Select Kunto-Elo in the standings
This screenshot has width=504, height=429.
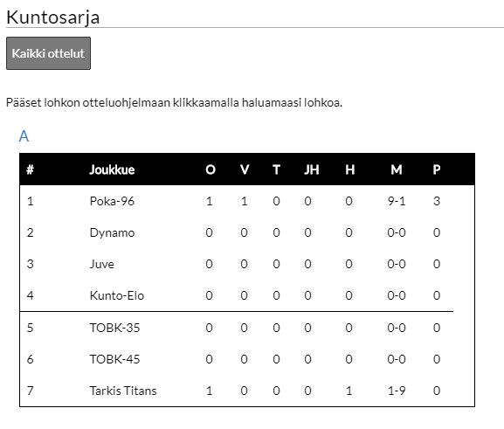(117, 296)
